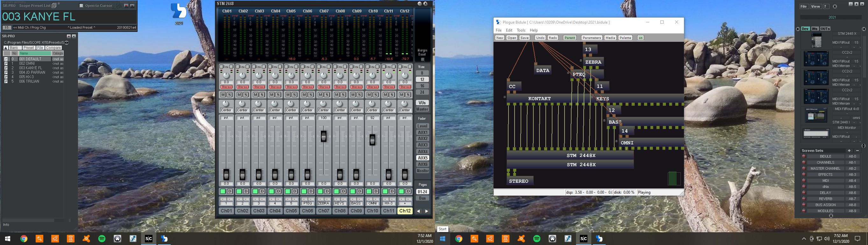
Task: Click the Ch10 fader handle at 92
Action: click(x=372, y=140)
